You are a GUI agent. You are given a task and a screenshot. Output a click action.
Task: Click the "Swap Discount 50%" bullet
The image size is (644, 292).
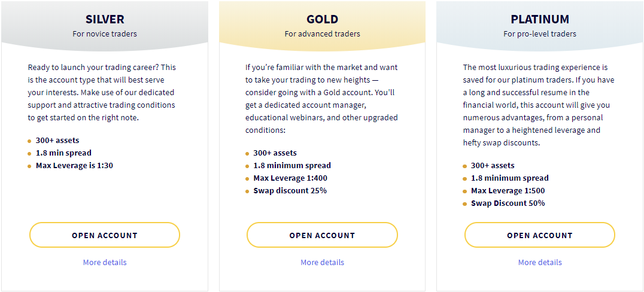(508, 203)
